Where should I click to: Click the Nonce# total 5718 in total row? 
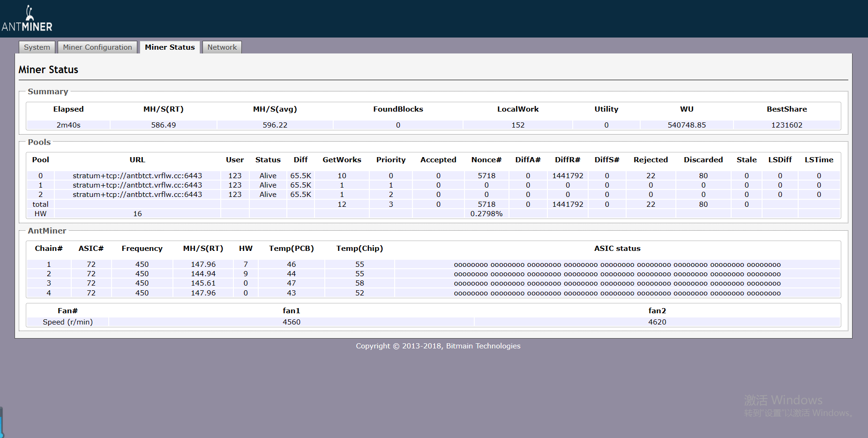click(486, 204)
